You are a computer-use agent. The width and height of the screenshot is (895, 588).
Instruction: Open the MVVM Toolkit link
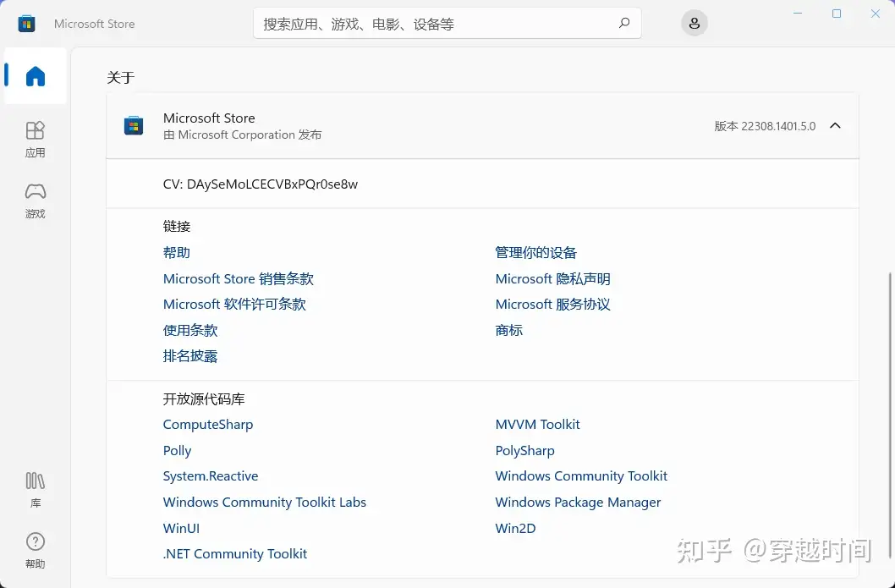[x=537, y=424]
